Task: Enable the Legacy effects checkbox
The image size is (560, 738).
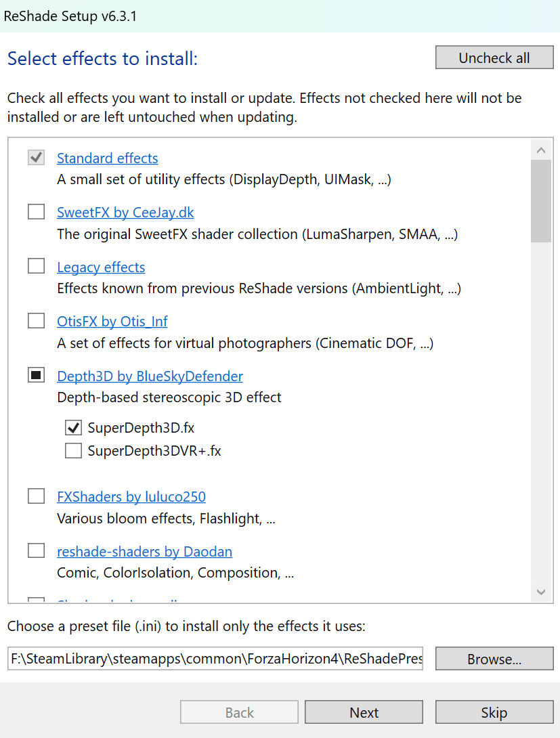Action: pyautogui.click(x=37, y=266)
